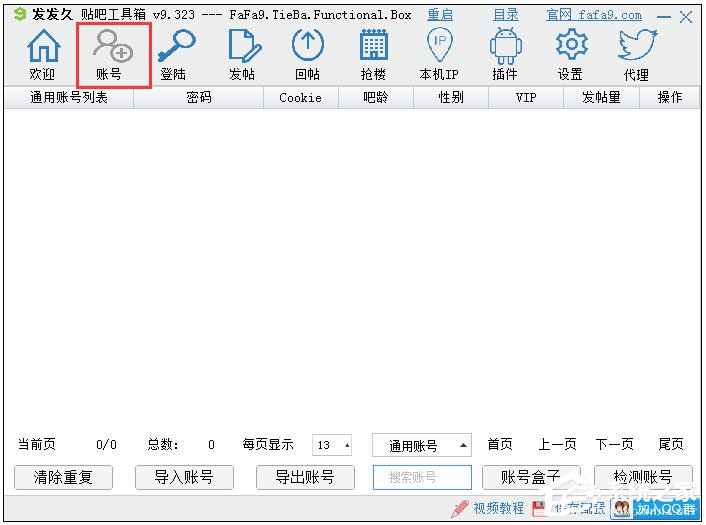Click the 清除重复 button
Viewport: 706px width, 525px height.
[63, 477]
